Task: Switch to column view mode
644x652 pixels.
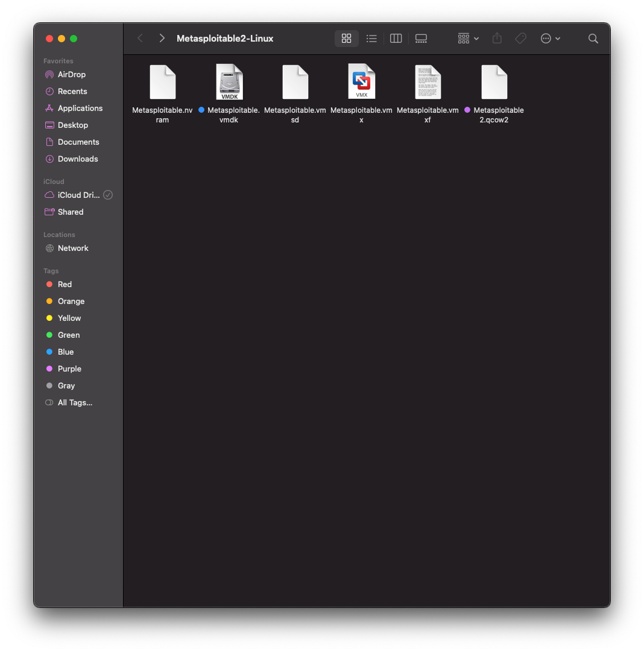Action: [x=396, y=39]
